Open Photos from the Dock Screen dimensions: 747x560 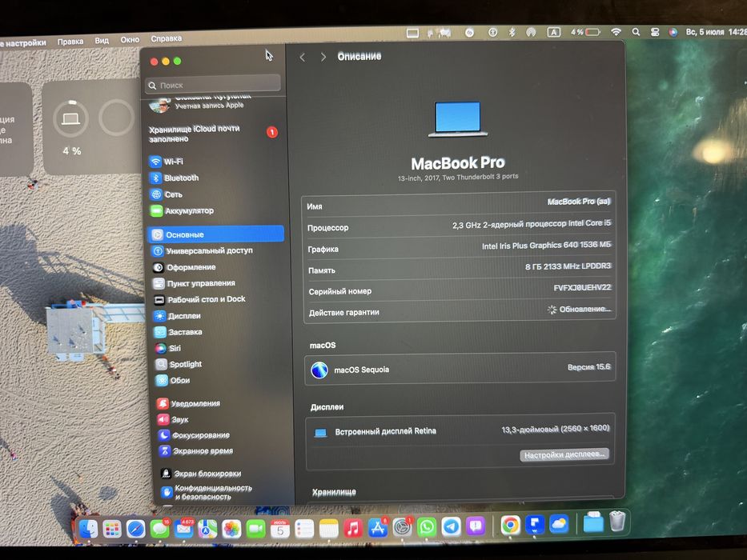(232, 529)
